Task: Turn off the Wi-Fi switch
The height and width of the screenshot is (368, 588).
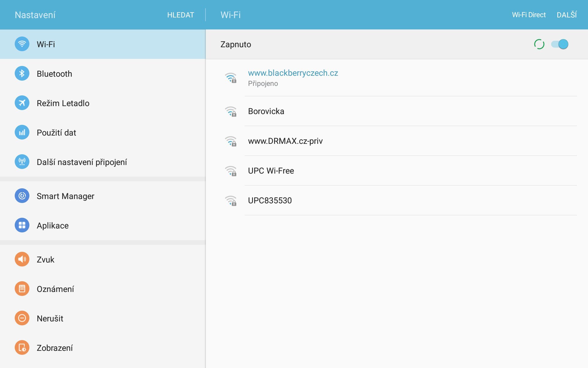Action: click(560, 44)
